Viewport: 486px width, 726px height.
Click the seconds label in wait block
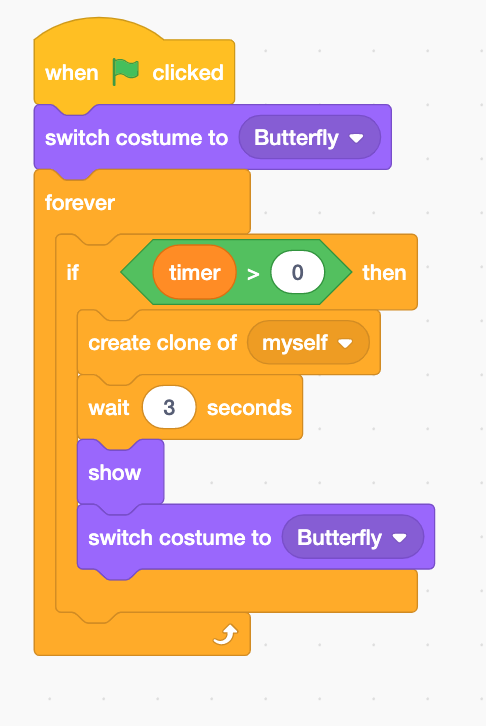249,408
